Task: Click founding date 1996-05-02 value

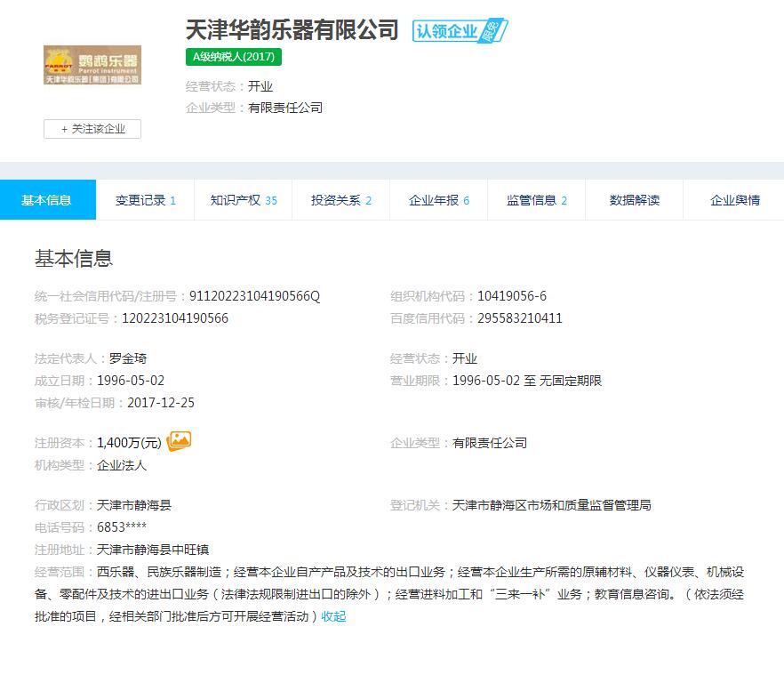Action: click(131, 381)
